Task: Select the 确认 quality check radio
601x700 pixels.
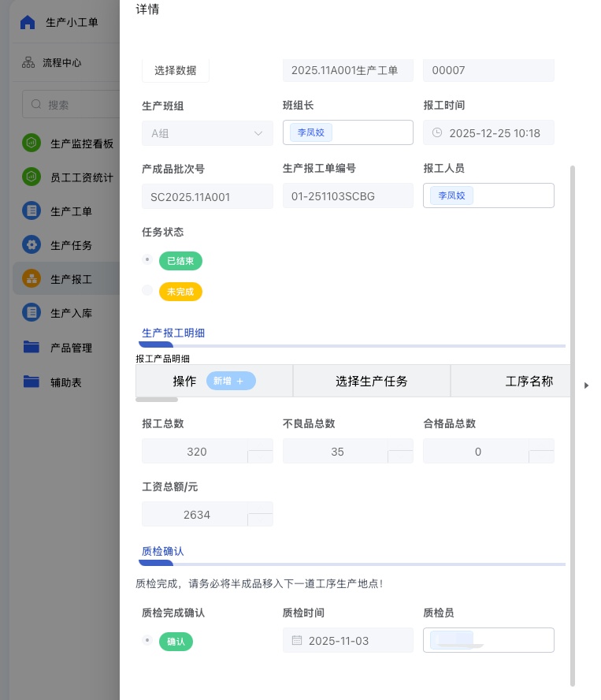Action: pos(147,642)
